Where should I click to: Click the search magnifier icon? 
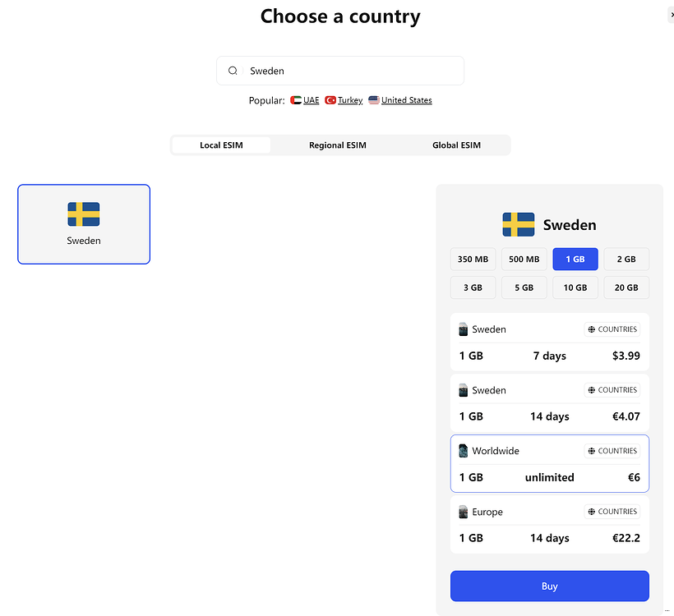[233, 71]
